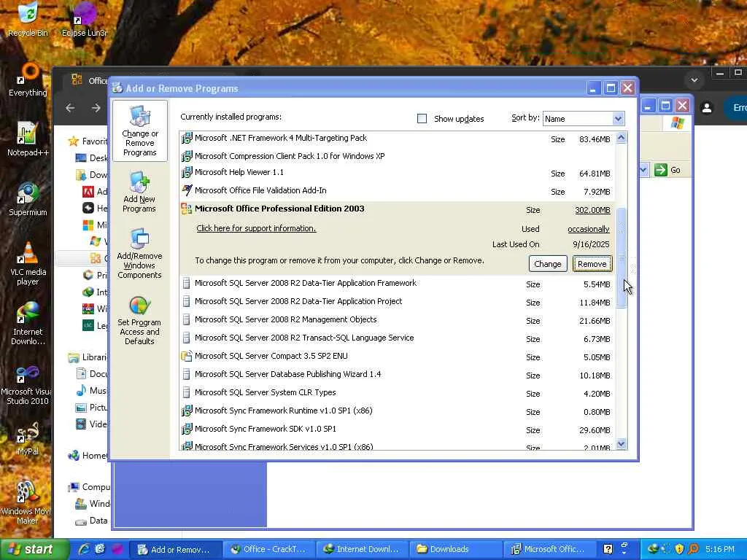Screen dimensions: 747x560
Task: Open the Windows start button
Action: coord(34,549)
